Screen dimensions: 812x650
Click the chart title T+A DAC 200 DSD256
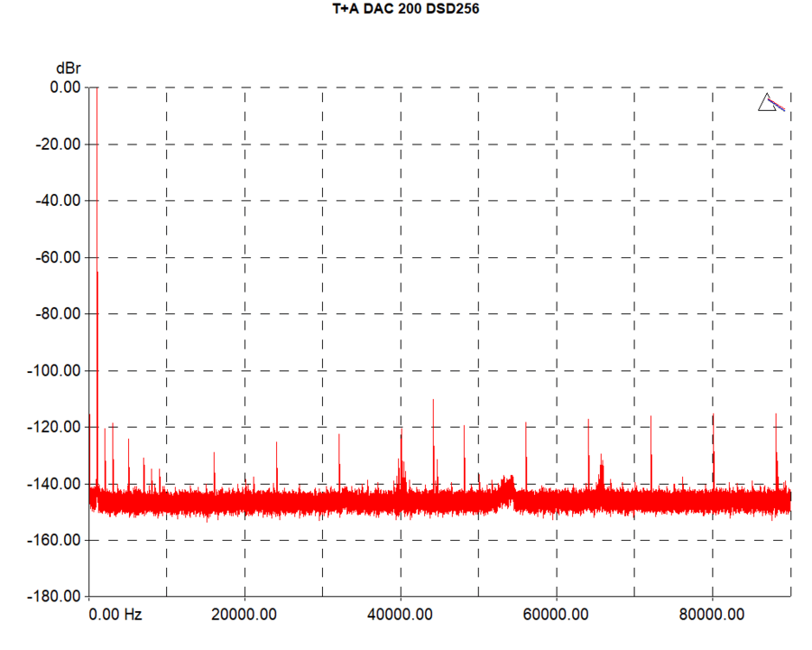[405, 10]
